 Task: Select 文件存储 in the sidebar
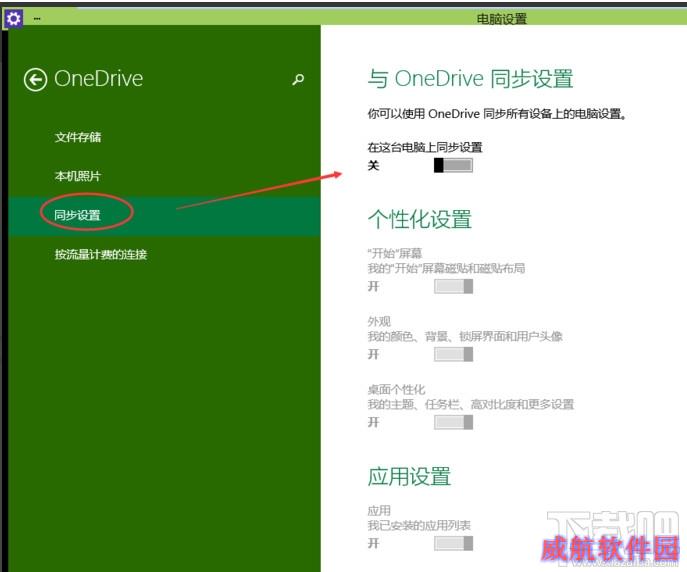point(78,137)
